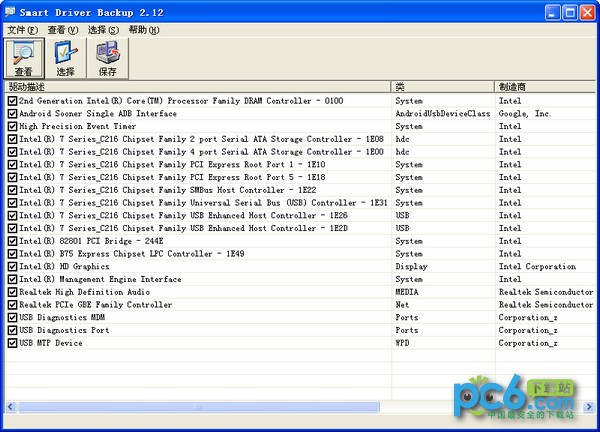Click the 选择 (Select) toolbar icon
The height and width of the screenshot is (432, 600).
coord(65,58)
